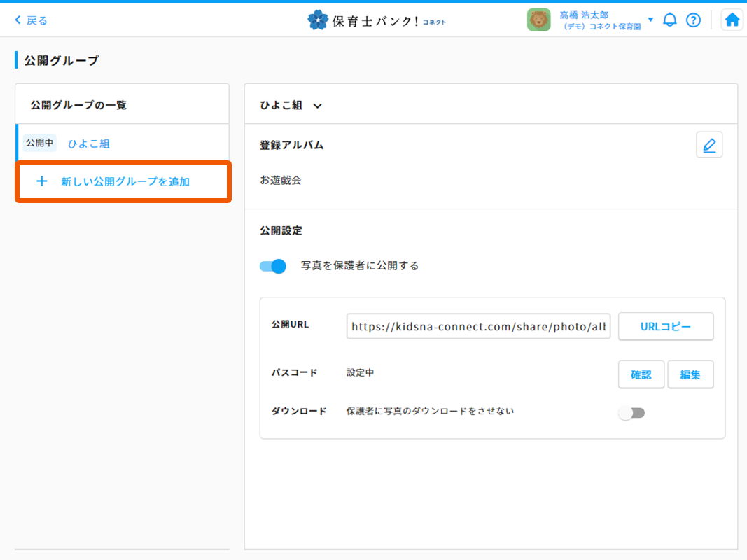Click the 公開中 status label

[x=39, y=143]
